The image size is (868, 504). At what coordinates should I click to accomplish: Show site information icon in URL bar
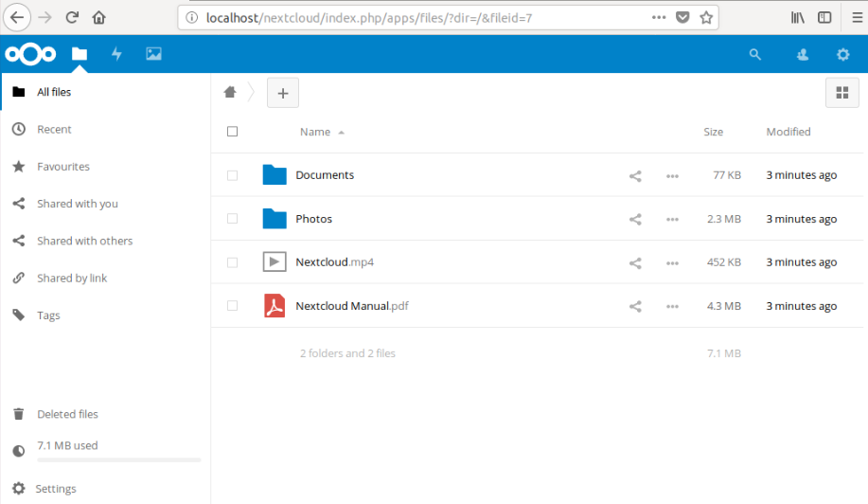pos(191,18)
